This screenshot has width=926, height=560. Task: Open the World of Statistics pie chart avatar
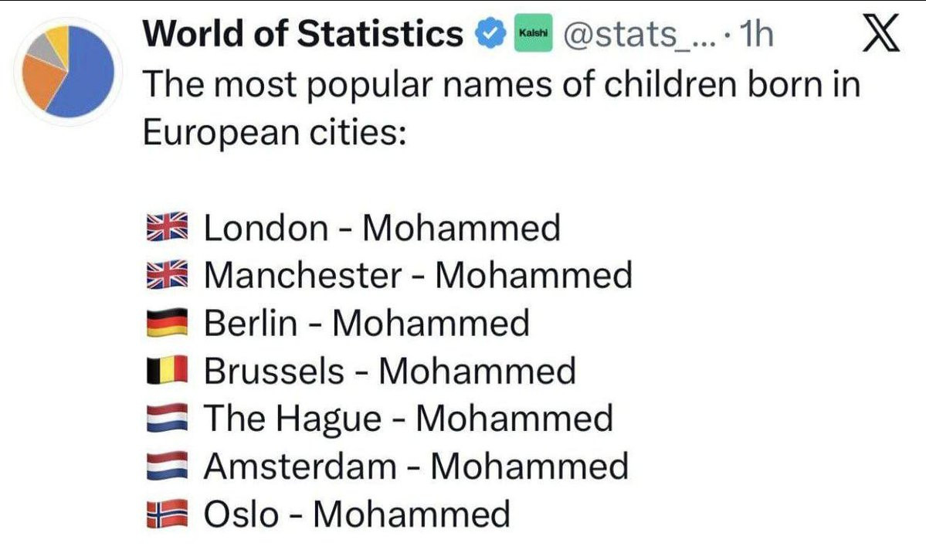[68, 70]
